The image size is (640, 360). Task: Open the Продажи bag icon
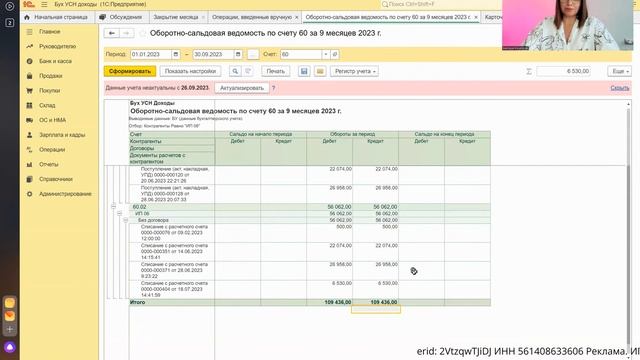29,76
